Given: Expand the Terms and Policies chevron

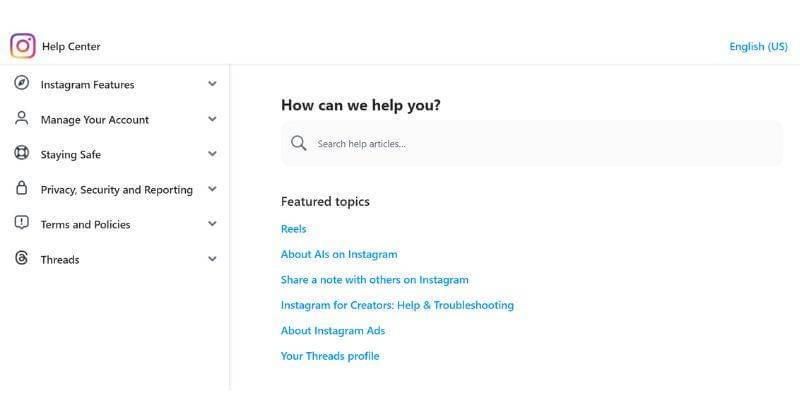Looking at the screenshot, I should (x=212, y=224).
